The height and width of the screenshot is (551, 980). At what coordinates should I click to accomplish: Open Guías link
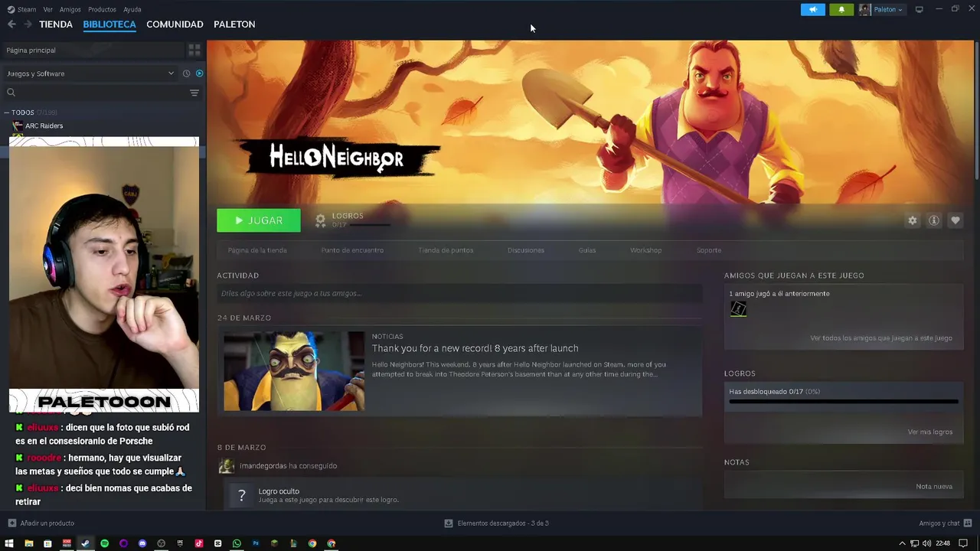pyautogui.click(x=587, y=250)
